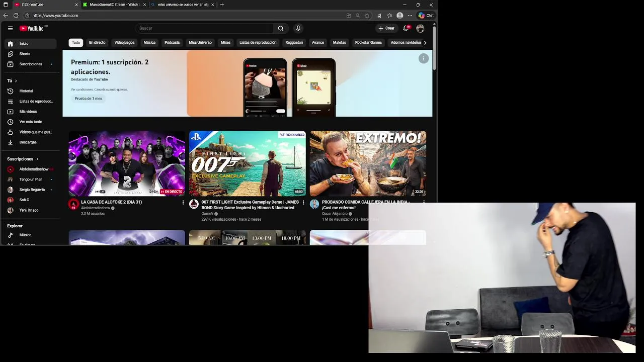The width and height of the screenshot is (644, 362).
Task: Open the EXTREMO India food video thumbnail
Action: click(x=368, y=163)
